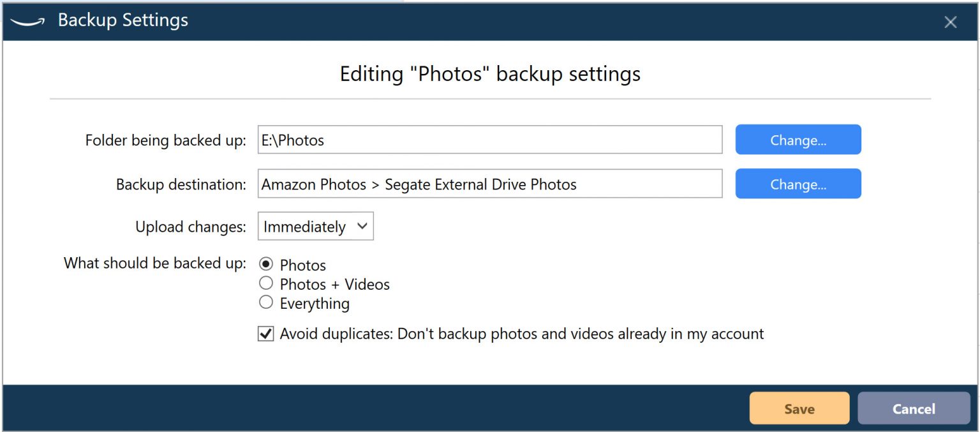The image size is (980, 432).
Task: Toggle the Avoid duplicates checkbox
Action: click(266, 333)
